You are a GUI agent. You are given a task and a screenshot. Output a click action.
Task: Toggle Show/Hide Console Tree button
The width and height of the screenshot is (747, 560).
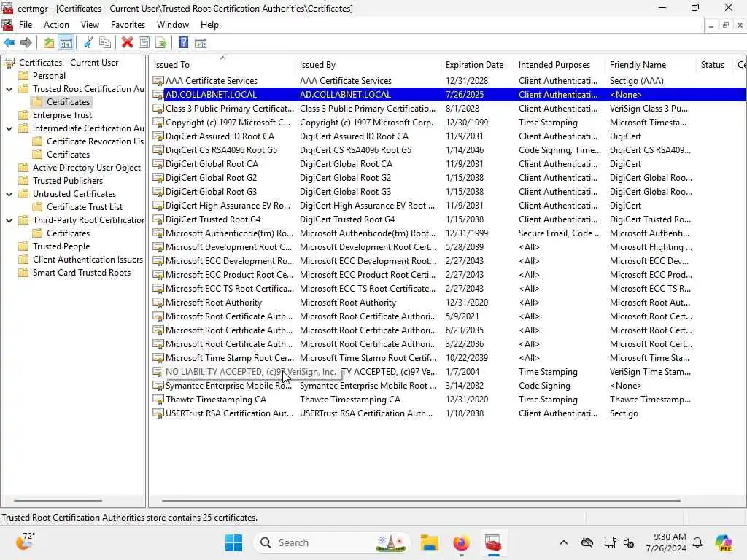click(x=66, y=43)
